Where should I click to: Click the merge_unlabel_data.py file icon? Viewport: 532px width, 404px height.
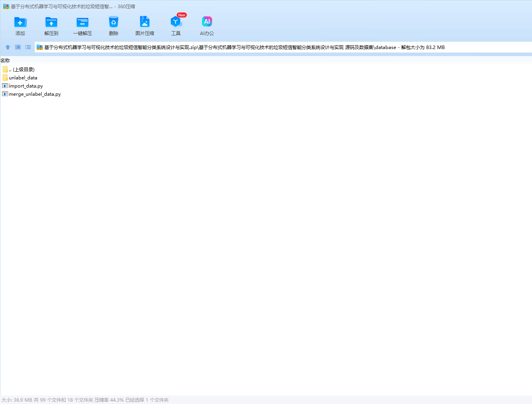point(5,94)
